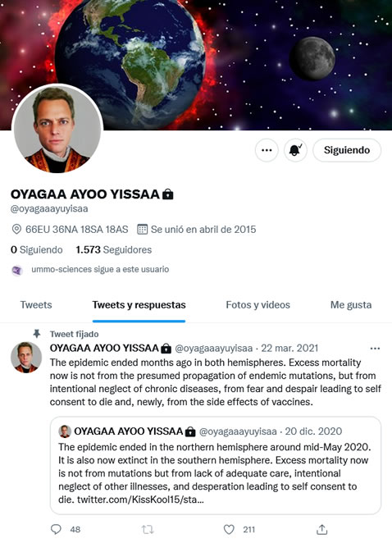This screenshot has width=392, height=543.
Task: Retweet the pinned tweet
Action: click(148, 529)
